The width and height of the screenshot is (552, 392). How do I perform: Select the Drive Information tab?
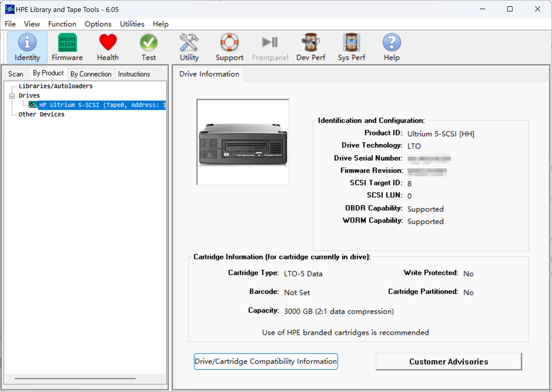pos(209,74)
